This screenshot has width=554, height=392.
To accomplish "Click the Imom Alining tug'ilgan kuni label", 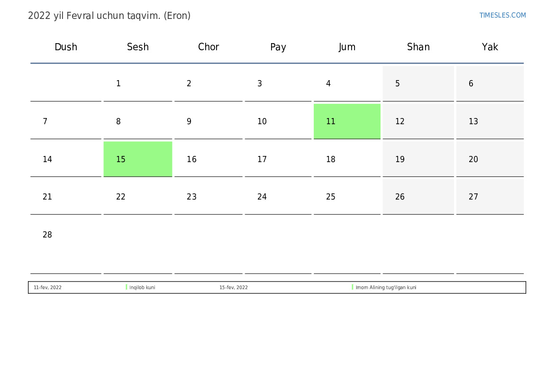I will tap(386, 288).
